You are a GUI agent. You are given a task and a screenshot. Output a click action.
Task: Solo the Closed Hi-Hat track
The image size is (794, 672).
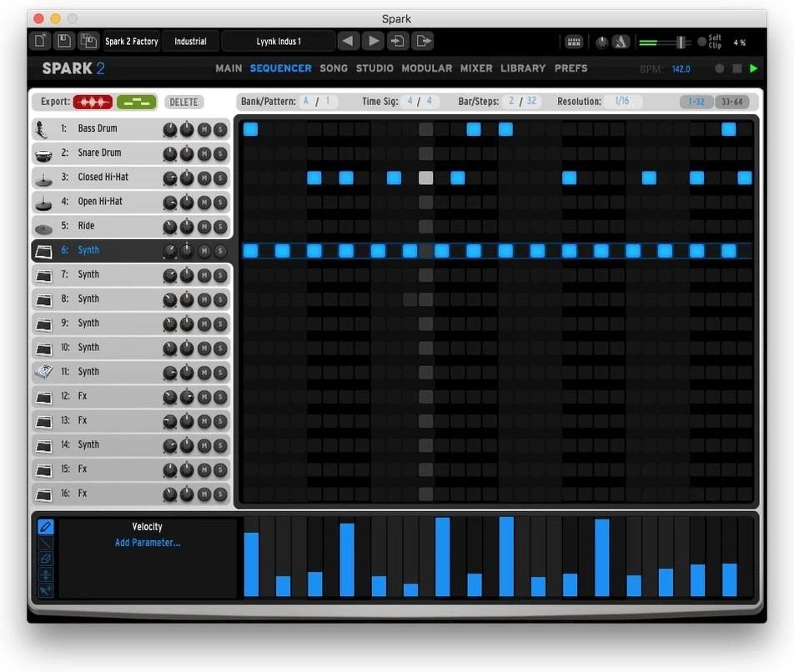220,178
